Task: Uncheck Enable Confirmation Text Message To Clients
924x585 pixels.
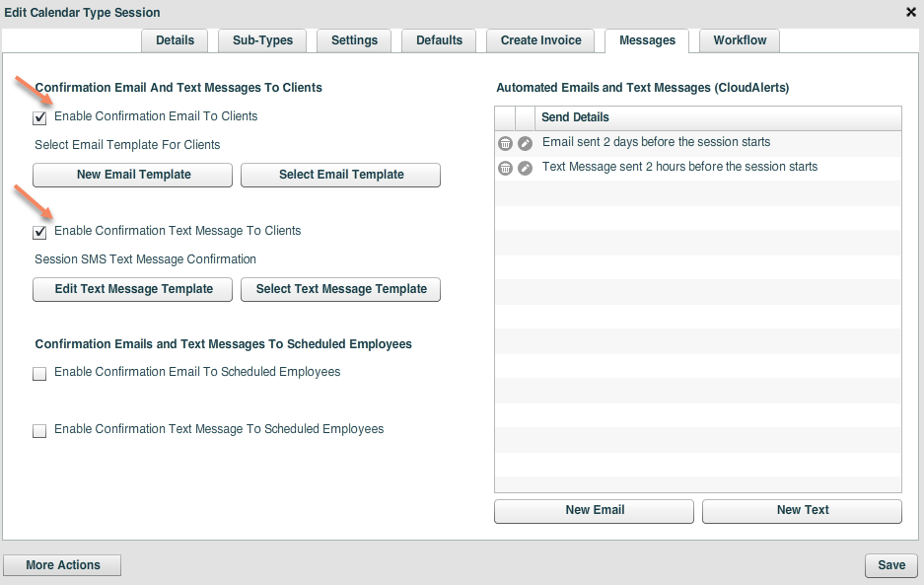Action: pyautogui.click(x=39, y=232)
